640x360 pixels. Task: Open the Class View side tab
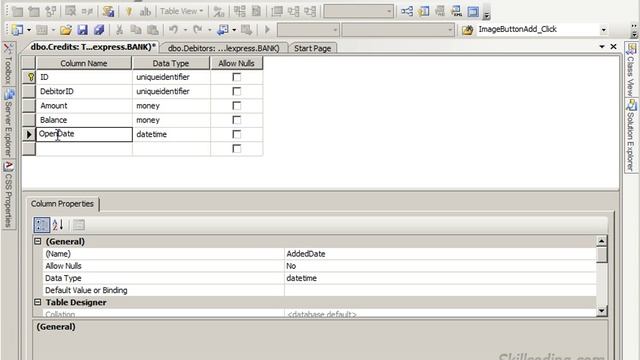click(631, 70)
